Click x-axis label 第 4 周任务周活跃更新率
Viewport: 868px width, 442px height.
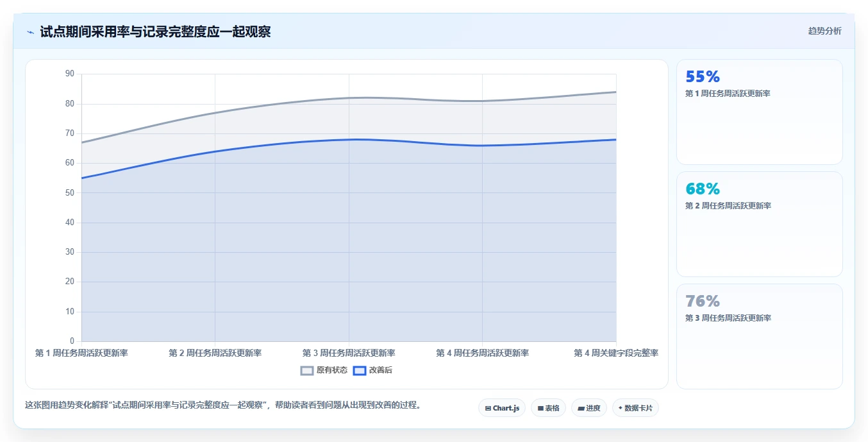point(482,353)
